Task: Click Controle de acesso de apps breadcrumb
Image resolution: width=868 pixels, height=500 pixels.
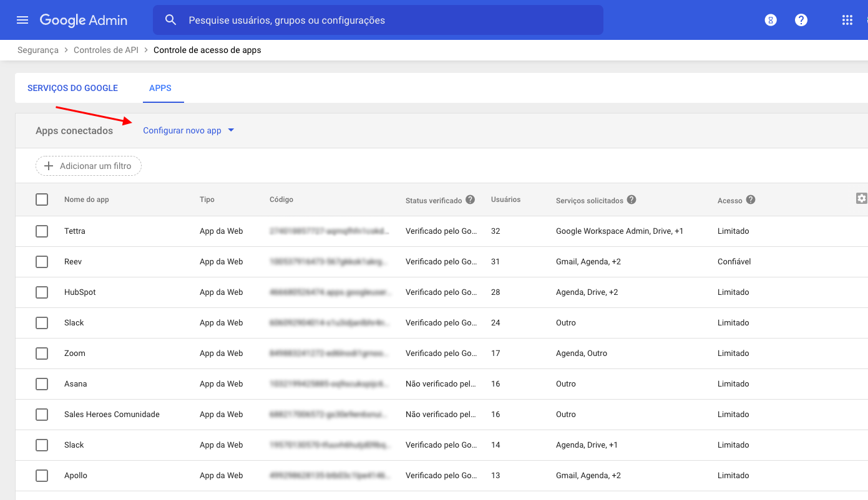Action: (207, 50)
